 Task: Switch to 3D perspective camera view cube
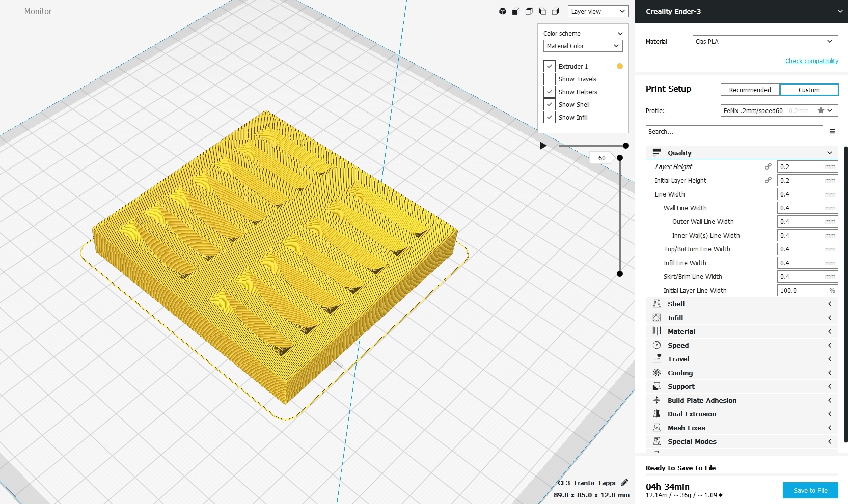click(503, 11)
